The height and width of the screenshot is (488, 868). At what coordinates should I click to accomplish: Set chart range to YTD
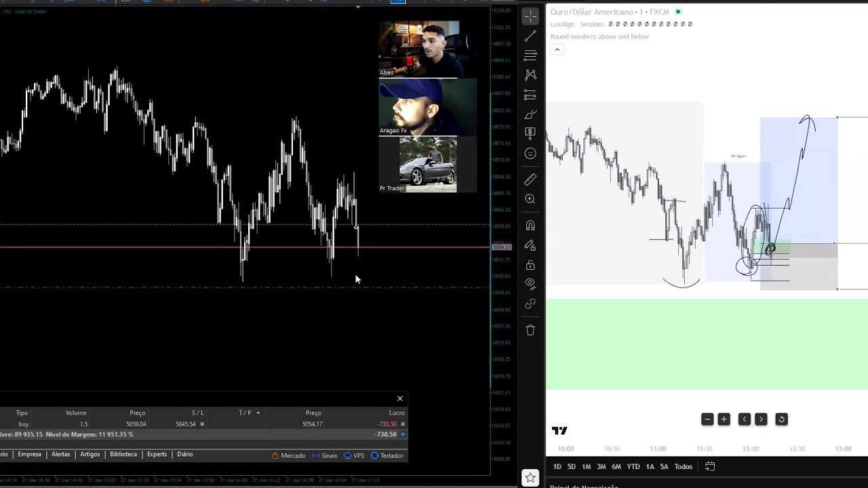pos(633,466)
